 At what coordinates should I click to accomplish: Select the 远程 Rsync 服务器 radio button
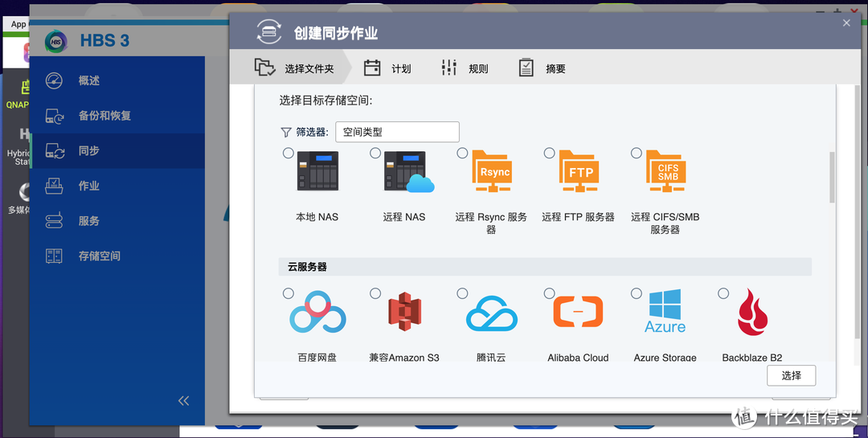462,153
